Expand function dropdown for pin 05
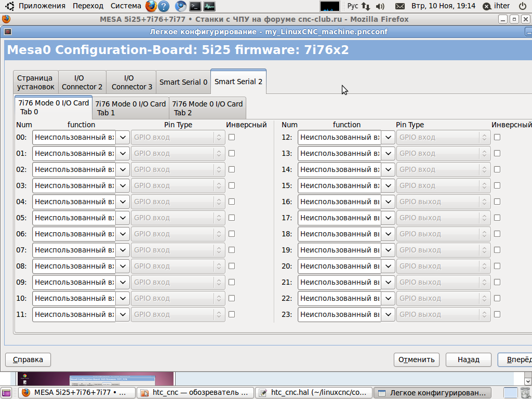Screen dimensions: 532x399 pyautogui.click(x=123, y=218)
